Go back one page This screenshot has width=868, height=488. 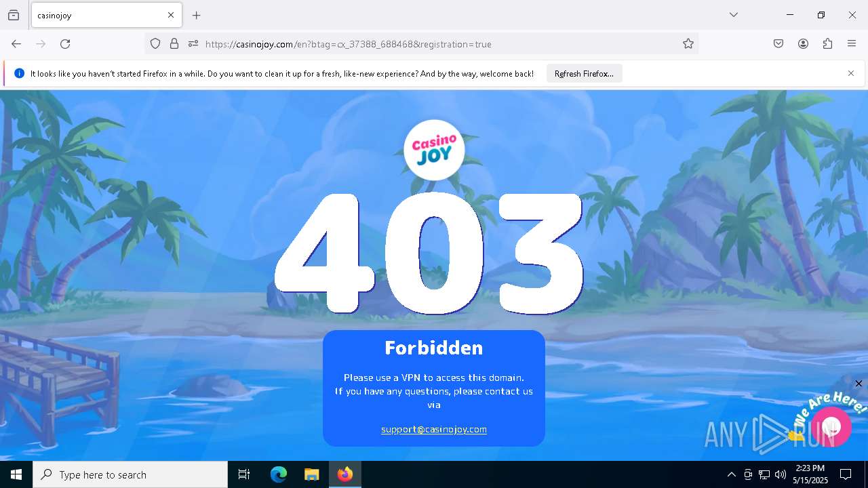click(16, 44)
